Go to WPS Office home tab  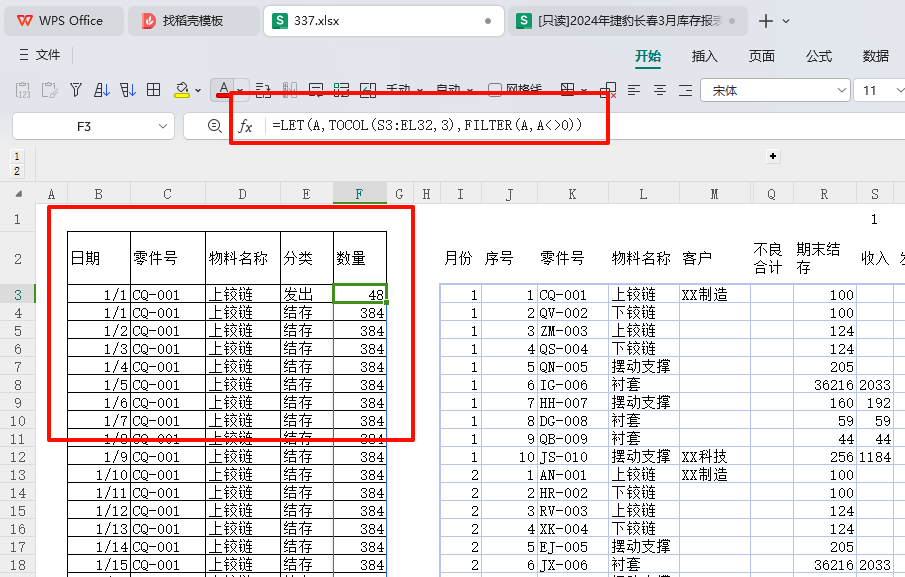(x=63, y=21)
